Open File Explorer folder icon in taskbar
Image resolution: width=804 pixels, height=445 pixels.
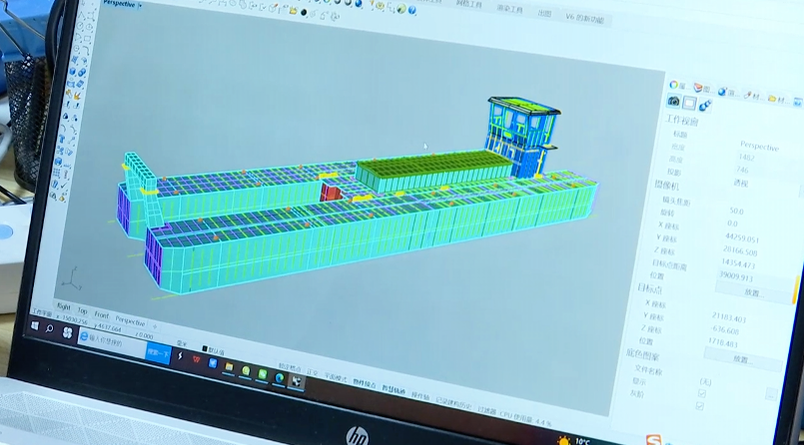tap(228, 367)
